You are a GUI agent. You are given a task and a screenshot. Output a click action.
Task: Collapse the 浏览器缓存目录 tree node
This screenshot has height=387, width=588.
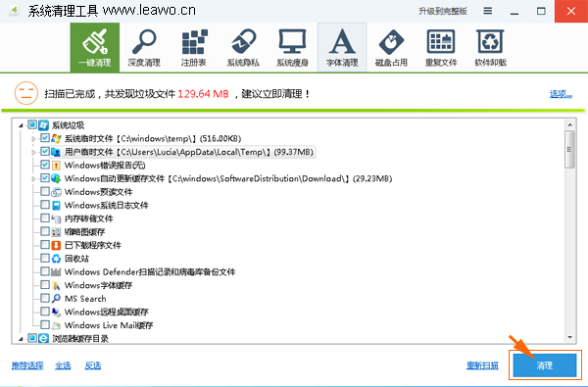click(x=21, y=339)
